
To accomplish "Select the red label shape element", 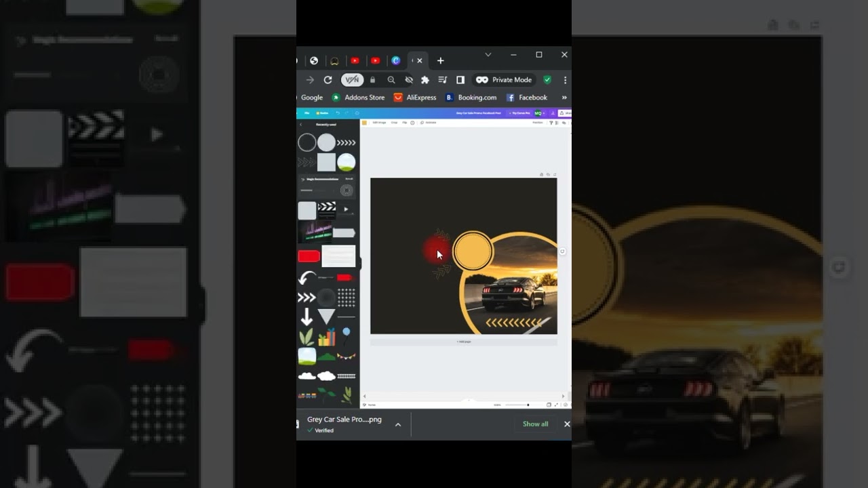I will tap(309, 256).
